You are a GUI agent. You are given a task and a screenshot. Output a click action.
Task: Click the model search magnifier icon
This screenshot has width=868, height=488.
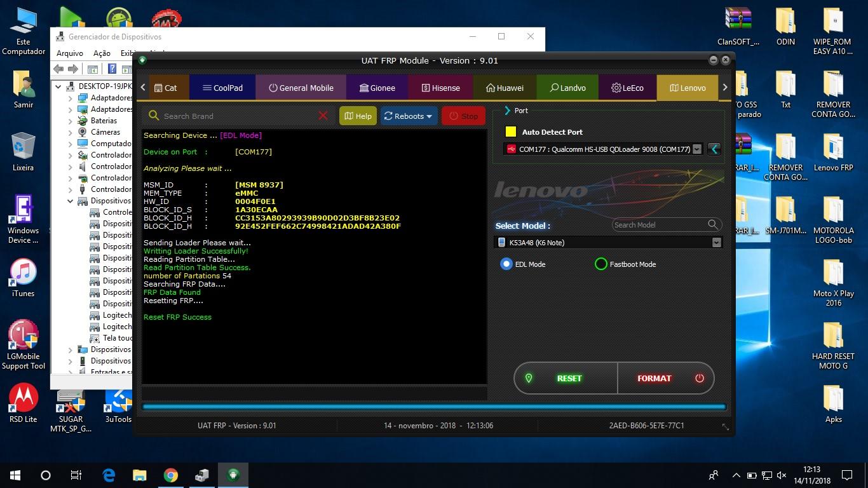tap(713, 224)
